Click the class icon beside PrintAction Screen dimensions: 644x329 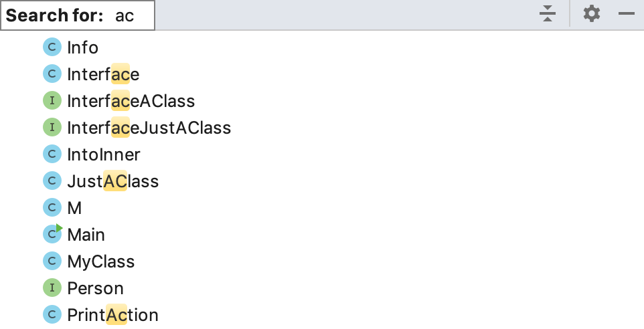click(x=52, y=315)
